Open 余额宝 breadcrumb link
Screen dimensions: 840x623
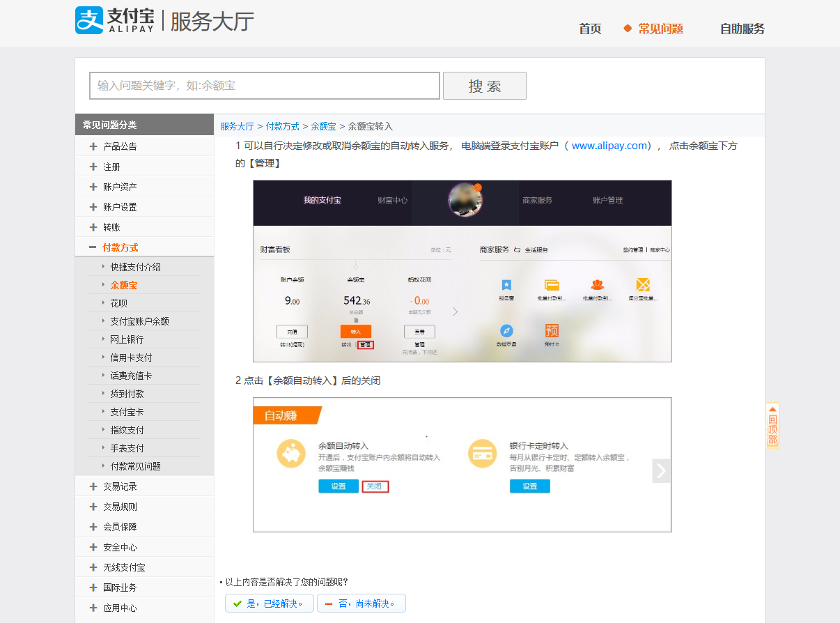pos(324,126)
